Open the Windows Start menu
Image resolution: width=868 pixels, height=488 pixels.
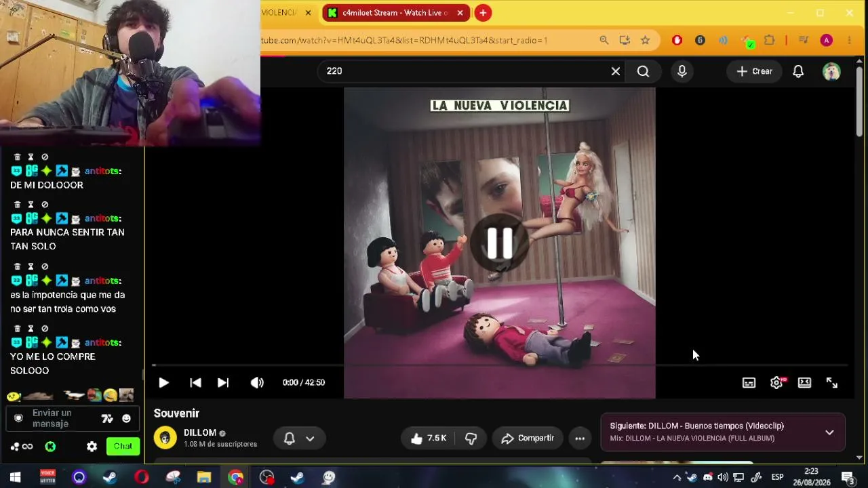coord(15,477)
